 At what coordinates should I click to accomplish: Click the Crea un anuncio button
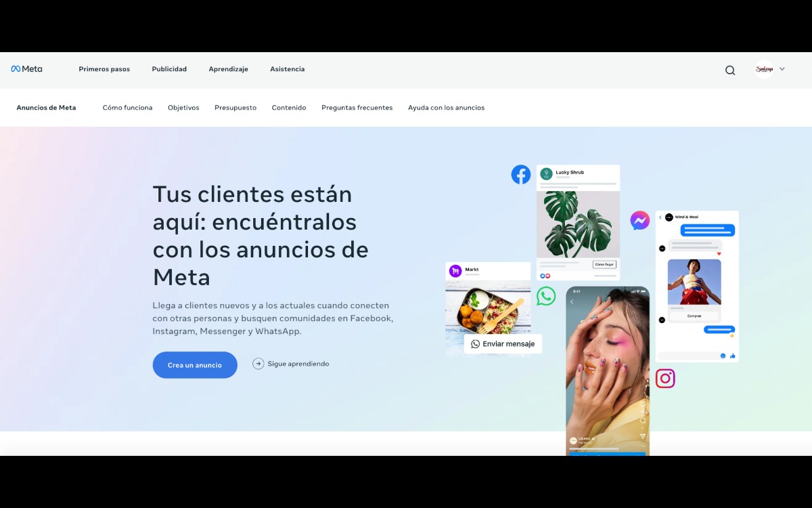click(x=195, y=365)
